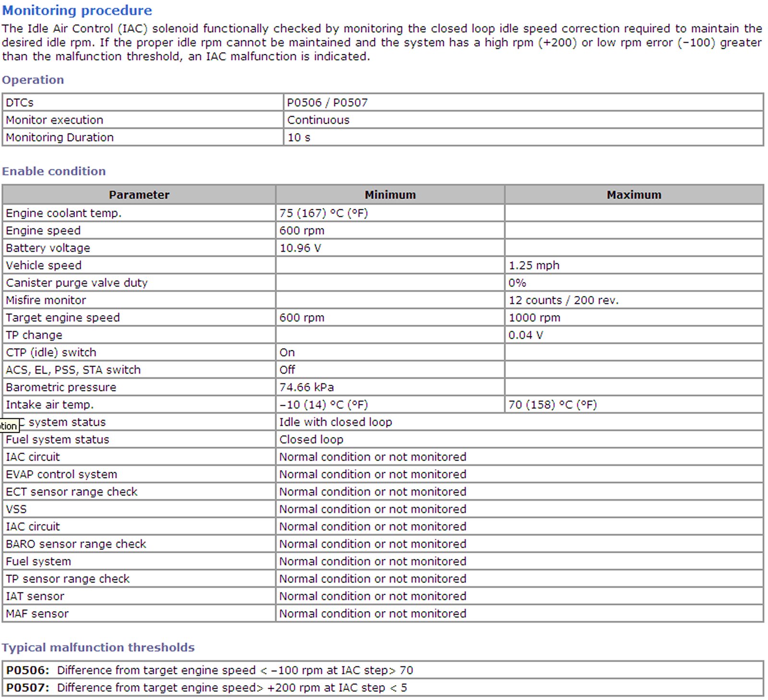Viewport: 768px width, 700px height.
Task: Click the Typical malfunction thresholds heading
Action: coord(98,647)
